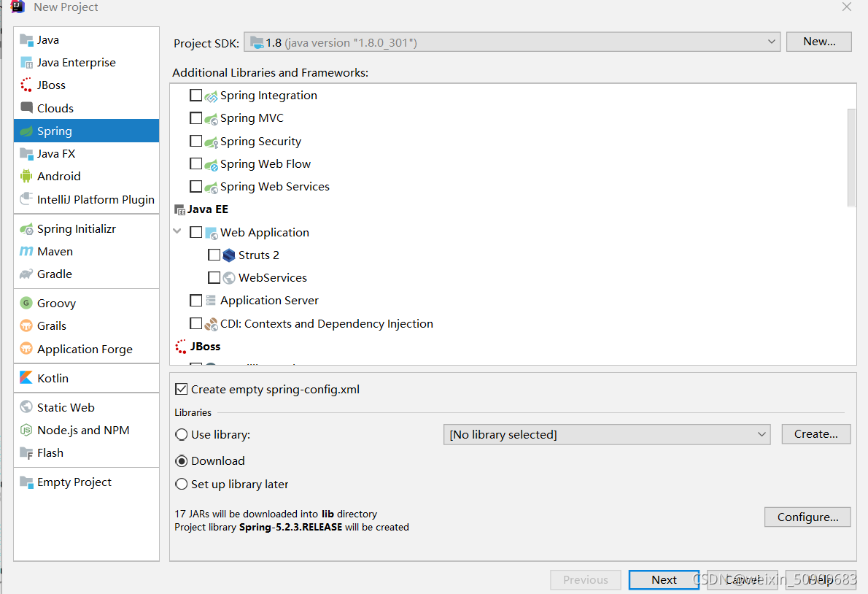This screenshot has height=594, width=868.
Task: Click the New... SDK button
Action: (x=819, y=42)
